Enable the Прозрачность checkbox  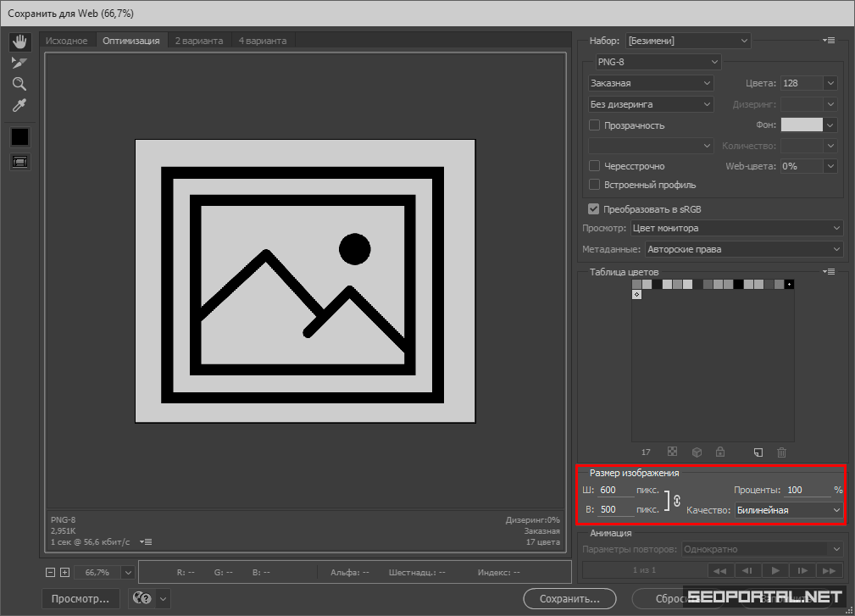pos(595,125)
